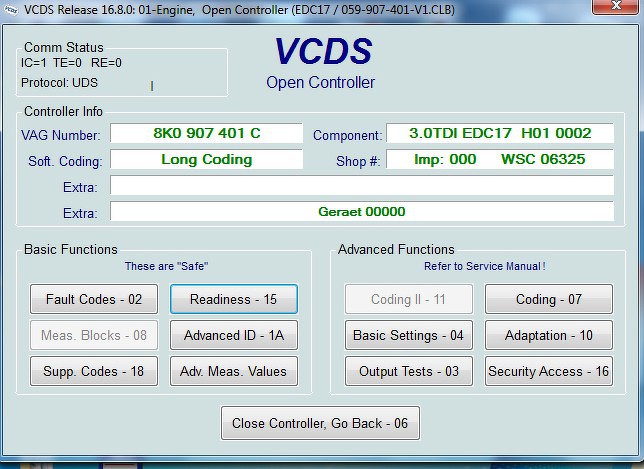Click the Soft. Coding field Long Coding
This screenshot has height=469, width=644.
[207, 159]
